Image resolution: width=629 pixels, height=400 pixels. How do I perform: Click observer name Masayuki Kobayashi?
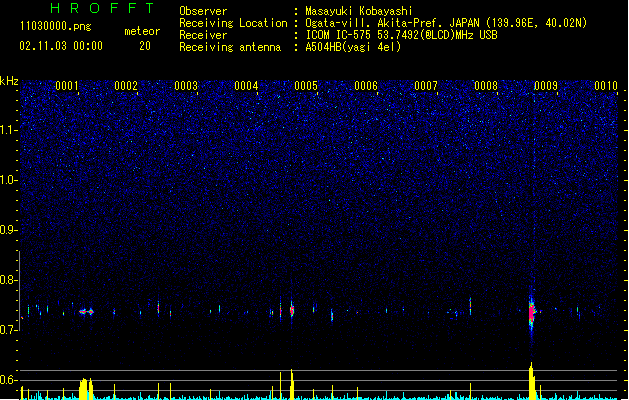pyautogui.click(x=359, y=11)
